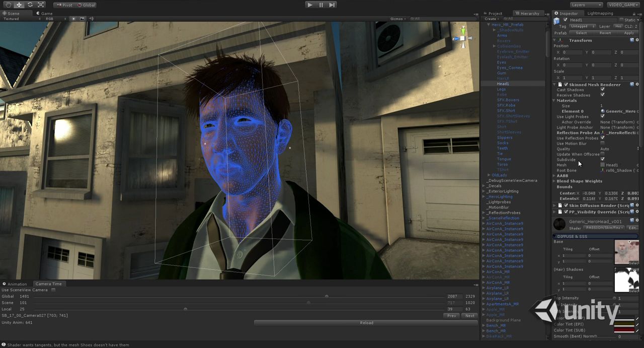Open the Gizmos dropdown in scene view
This screenshot has height=348, width=644.
(397, 19)
